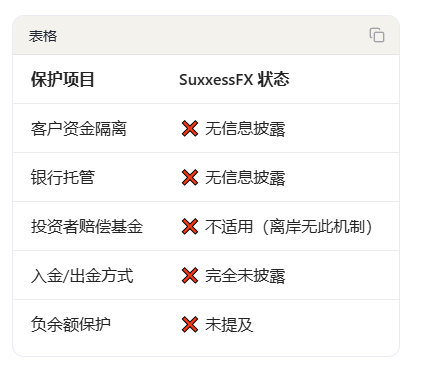This screenshot has width=443, height=368.
Task: Click 无信息披露 text in 客户资金隔离 row
Action: click(245, 129)
